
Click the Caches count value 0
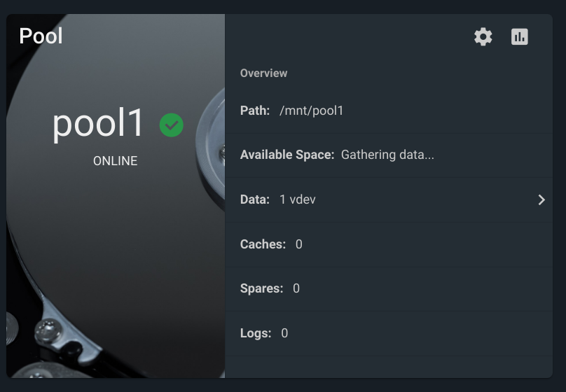[299, 244]
